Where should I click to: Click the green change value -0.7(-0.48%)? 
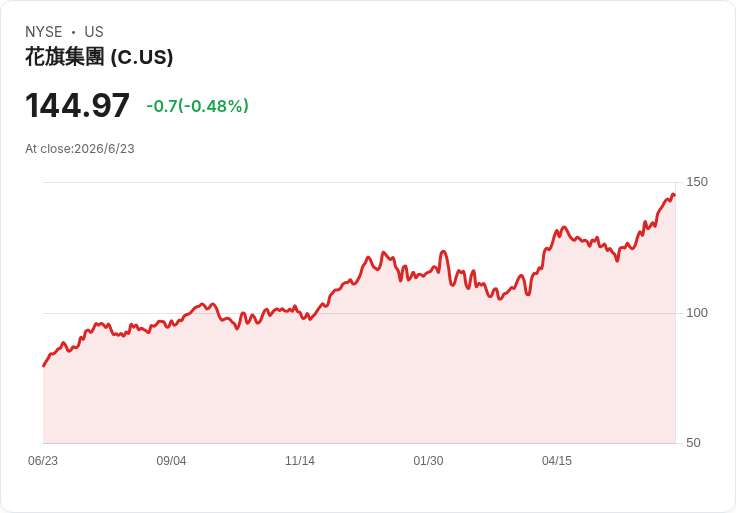pyautogui.click(x=197, y=106)
